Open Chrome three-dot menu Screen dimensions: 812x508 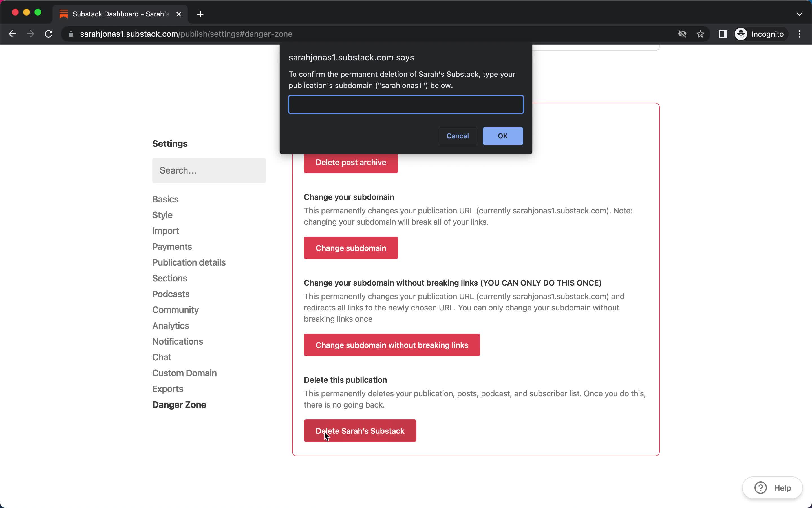click(x=800, y=34)
